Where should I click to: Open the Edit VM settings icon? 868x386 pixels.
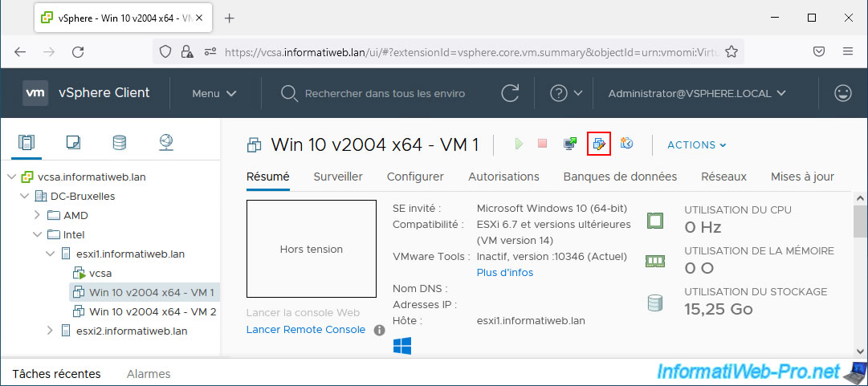[x=599, y=144]
